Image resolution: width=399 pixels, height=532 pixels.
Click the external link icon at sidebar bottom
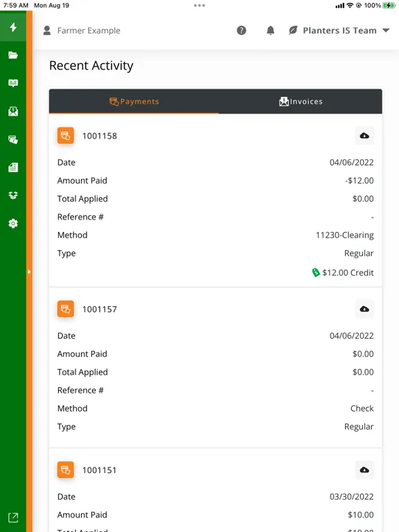(13, 517)
